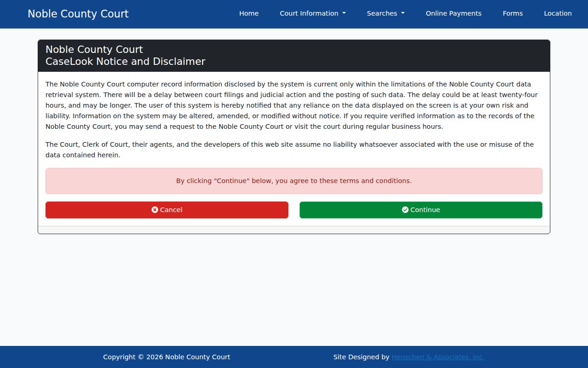Click the Noble County Court brand title
The height and width of the screenshot is (368, 588).
[78, 14]
